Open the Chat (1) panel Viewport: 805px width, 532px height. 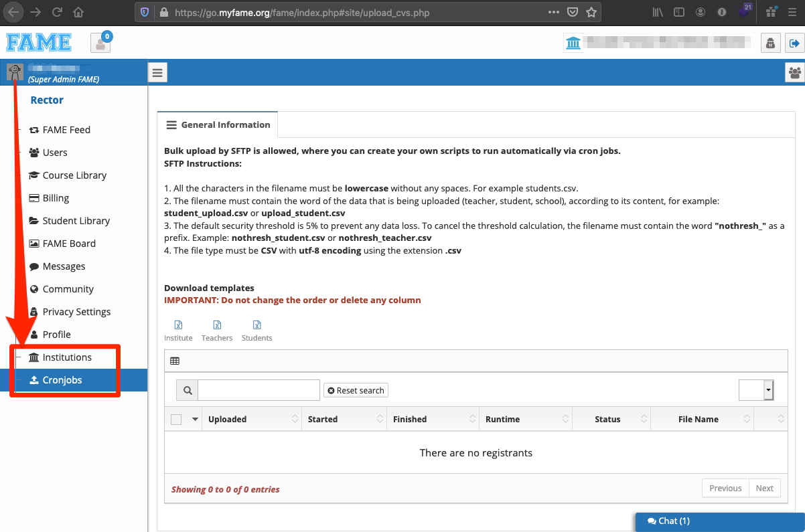(720, 521)
